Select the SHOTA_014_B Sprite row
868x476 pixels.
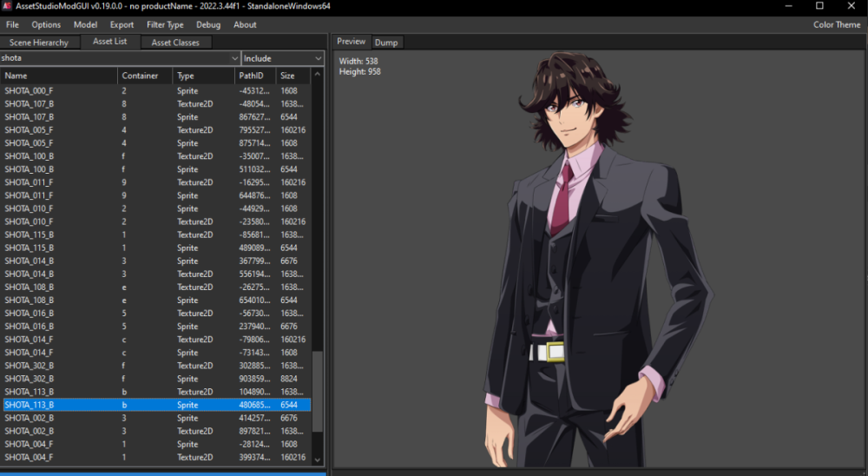click(x=156, y=261)
